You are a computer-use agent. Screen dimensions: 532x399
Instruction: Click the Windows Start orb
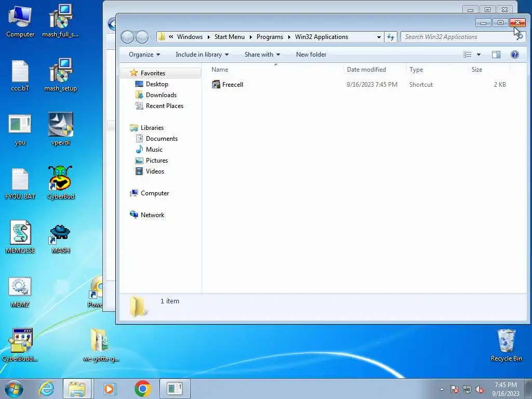(x=14, y=389)
